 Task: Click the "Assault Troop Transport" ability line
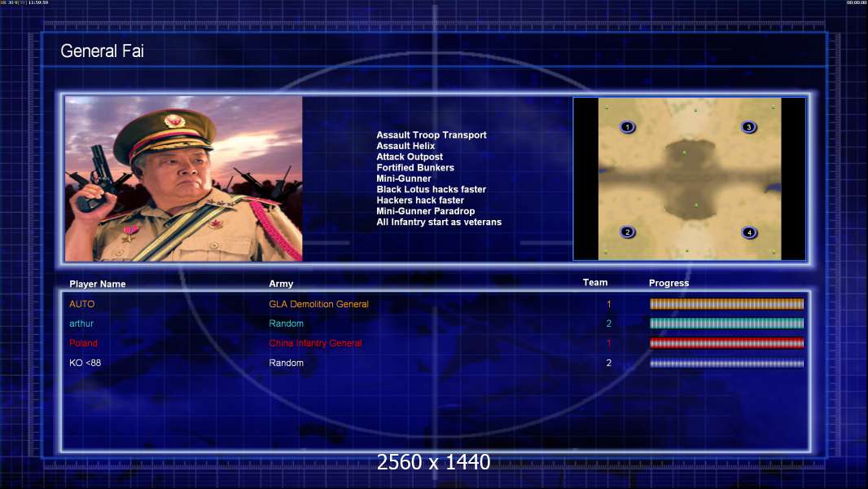click(432, 135)
